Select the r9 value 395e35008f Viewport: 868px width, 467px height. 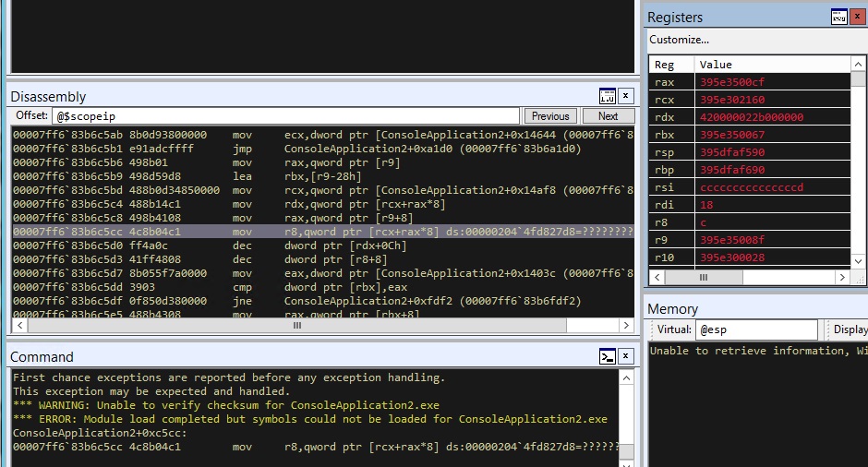coord(732,240)
